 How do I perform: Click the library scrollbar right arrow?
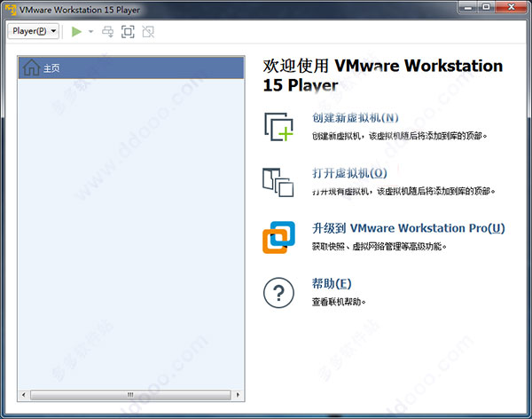point(238,394)
